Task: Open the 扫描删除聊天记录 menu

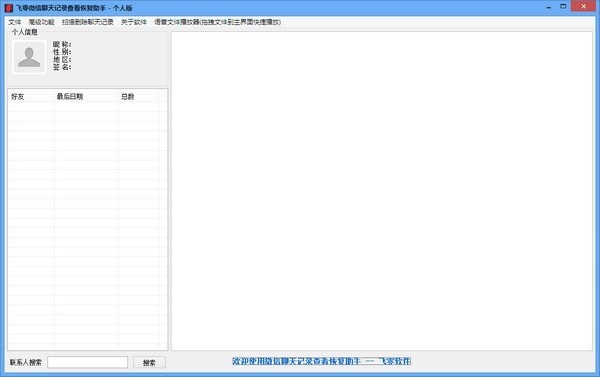Action: (88, 22)
